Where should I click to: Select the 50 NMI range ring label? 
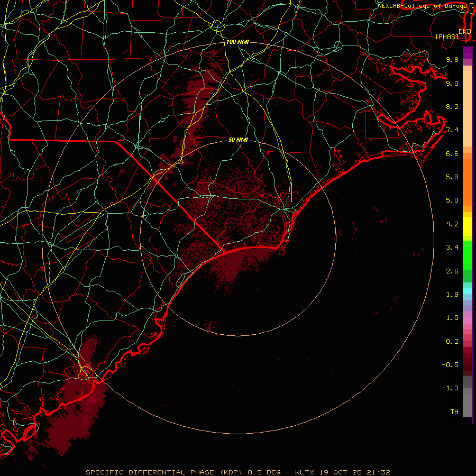(x=238, y=140)
